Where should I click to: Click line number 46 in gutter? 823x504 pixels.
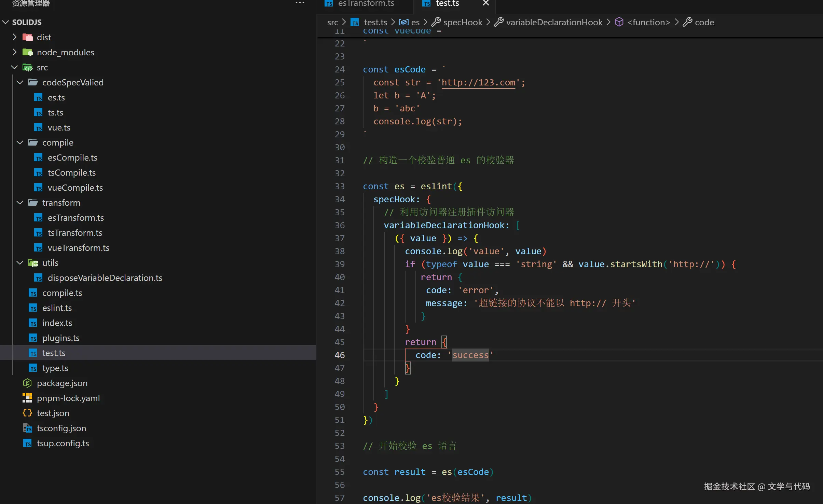coord(340,355)
